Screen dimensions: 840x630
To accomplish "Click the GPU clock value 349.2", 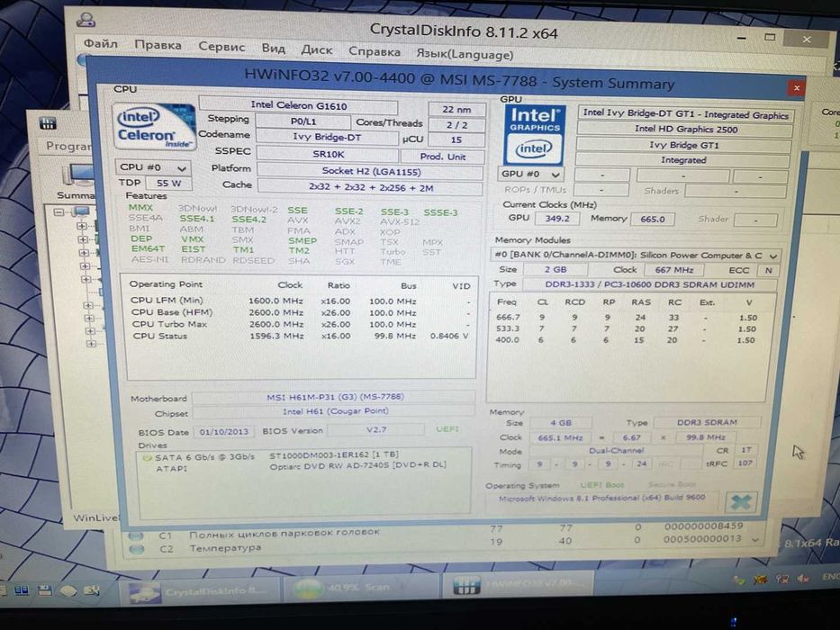I will click(x=557, y=219).
